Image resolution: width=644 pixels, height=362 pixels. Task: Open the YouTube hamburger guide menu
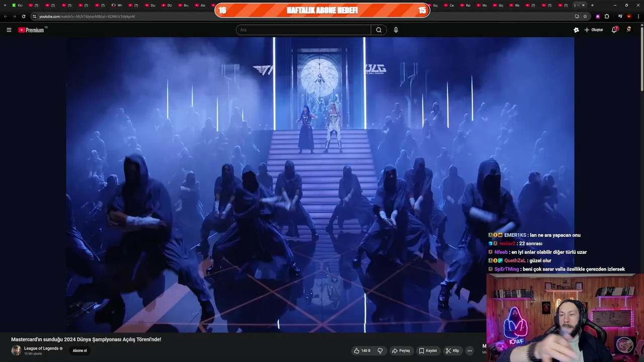point(9,30)
